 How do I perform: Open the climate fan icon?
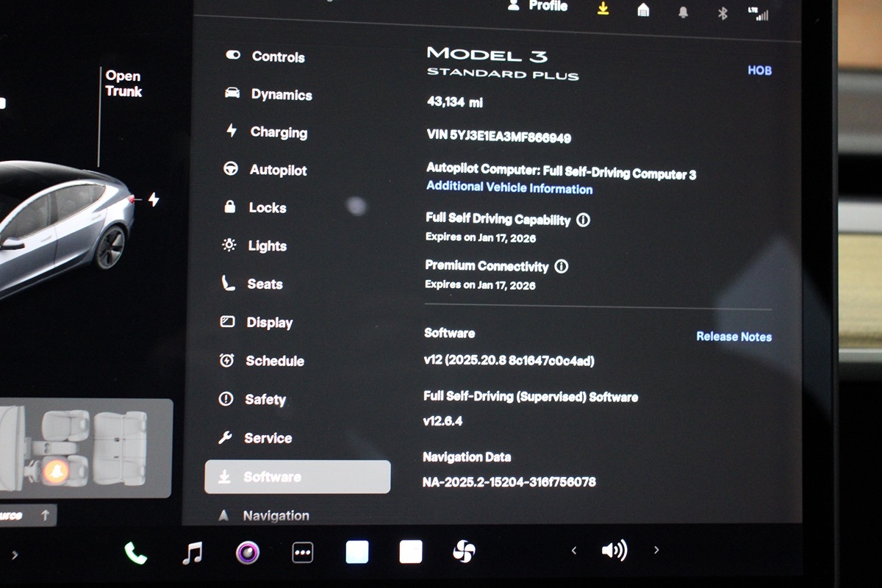(464, 551)
